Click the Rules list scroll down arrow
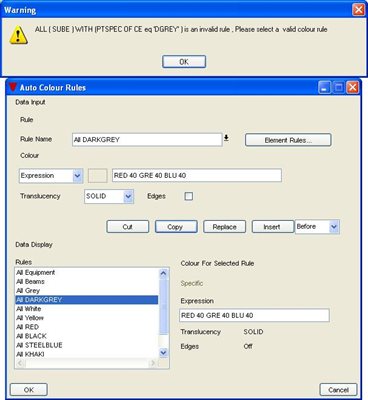 [163, 352]
